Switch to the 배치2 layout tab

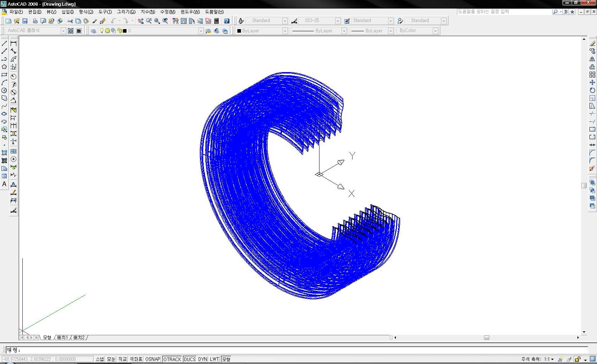(79, 337)
